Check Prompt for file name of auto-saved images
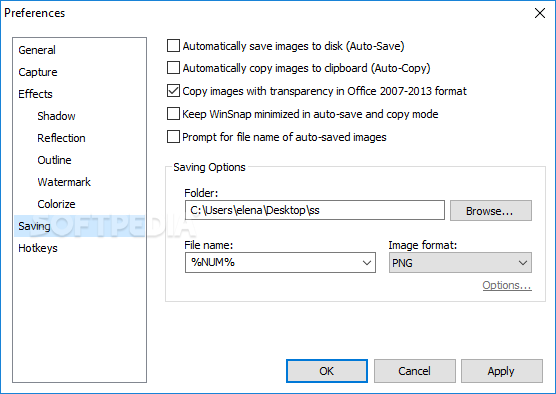Viewport: 556px width, 394px height. point(173,137)
